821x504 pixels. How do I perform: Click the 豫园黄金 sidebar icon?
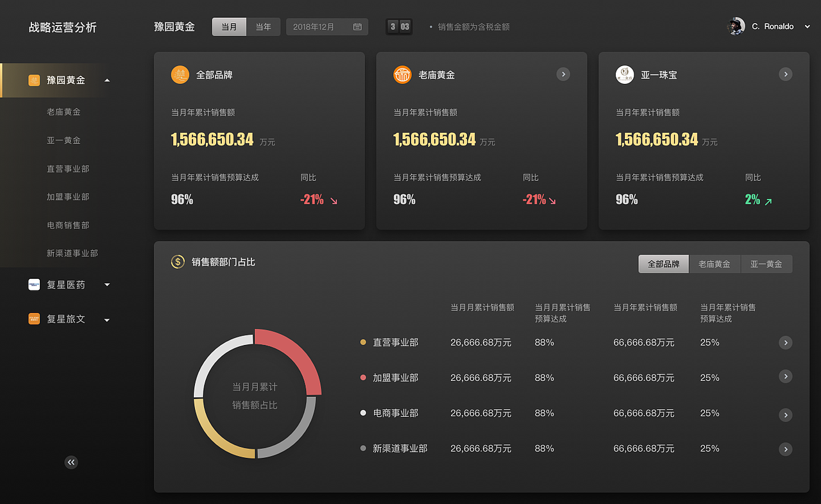(x=33, y=80)
